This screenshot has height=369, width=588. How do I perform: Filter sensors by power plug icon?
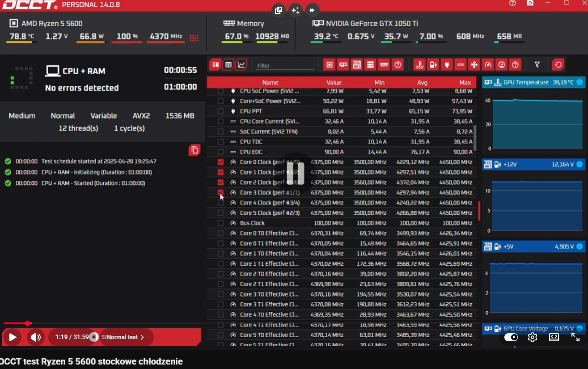point(447,65)
